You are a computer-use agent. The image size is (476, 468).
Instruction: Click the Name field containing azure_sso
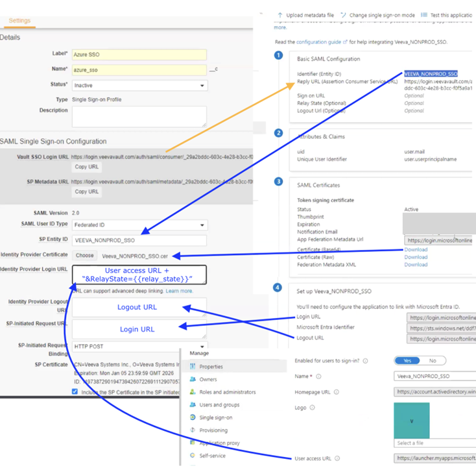139,70
